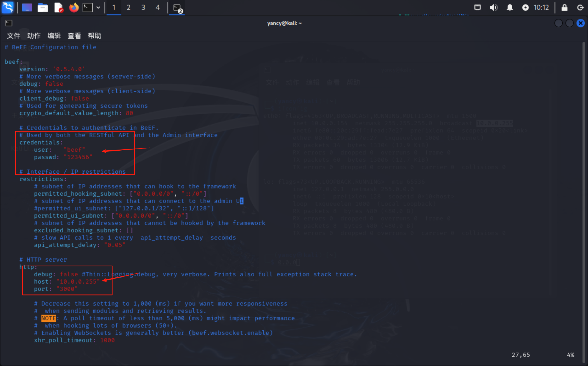588x366 pixels.
Task: Click the power manager tray icon
Action: click(x=525, y=7)
